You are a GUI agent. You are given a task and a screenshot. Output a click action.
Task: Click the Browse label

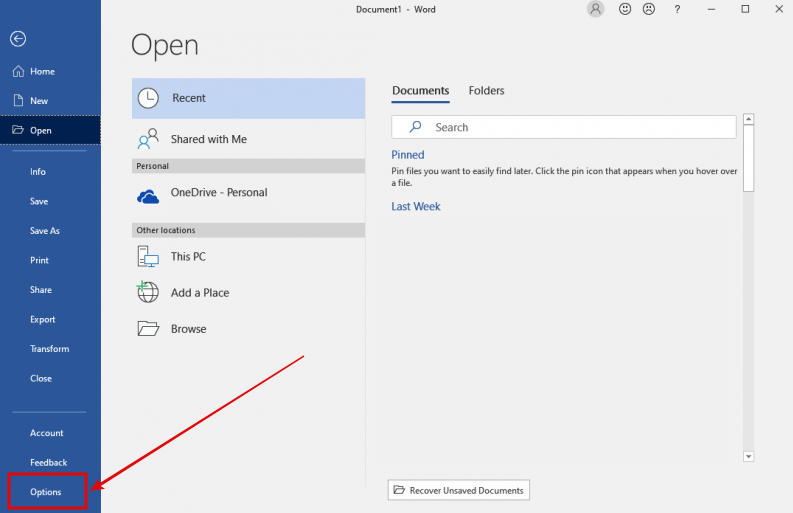[x=188, y=329]
